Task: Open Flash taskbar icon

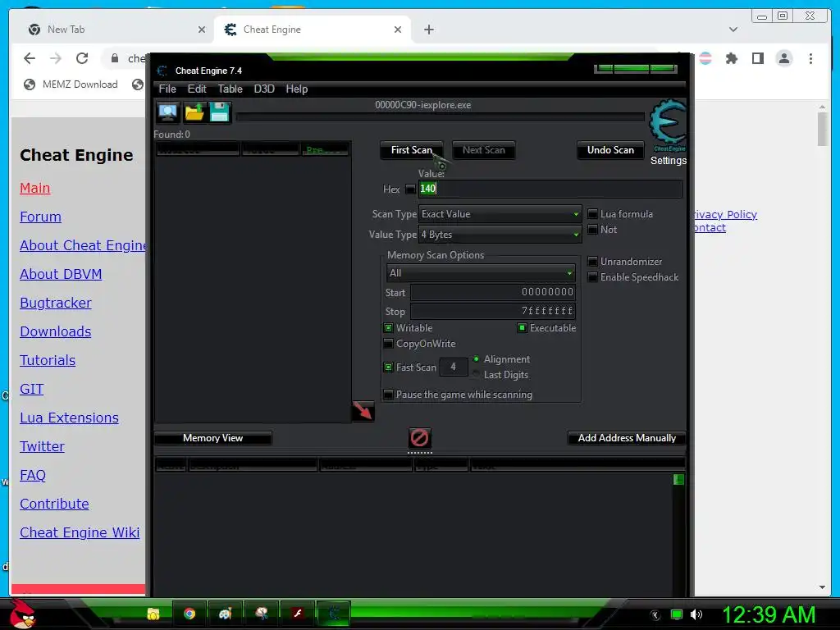Action: [297, 614]
